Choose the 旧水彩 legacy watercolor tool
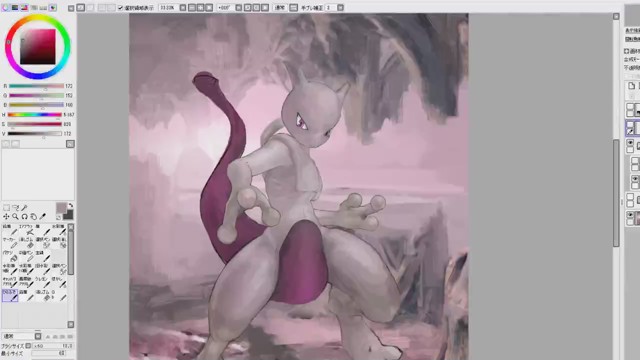Screen dimensions: 640x360 pyautogui.click(x=43, y=268)
